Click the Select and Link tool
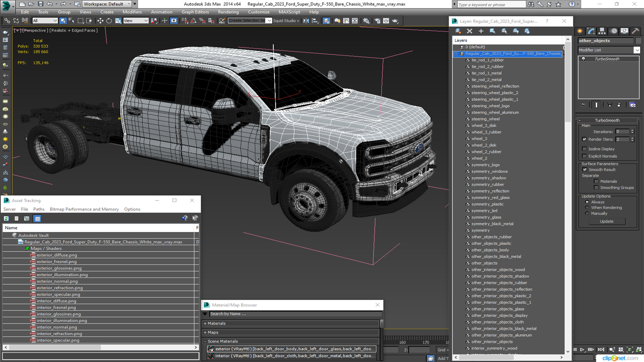Screen dimensions: 644x362 7,21
